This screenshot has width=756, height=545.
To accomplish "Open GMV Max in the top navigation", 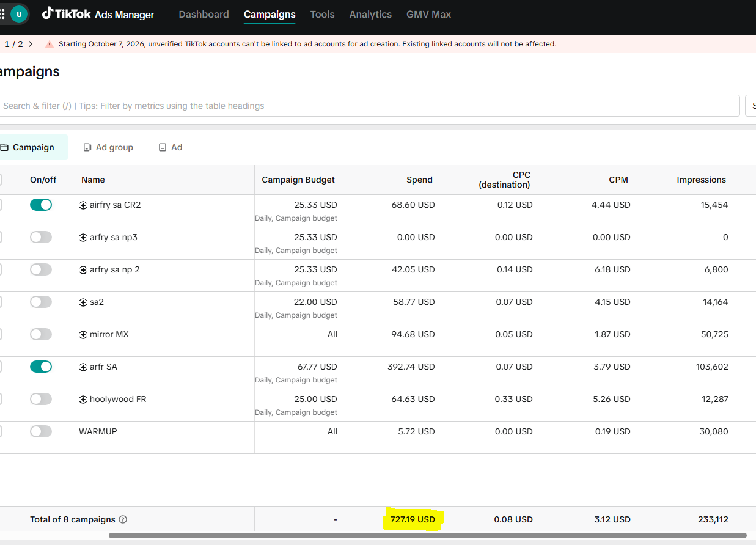I will (x=428, y=14).
